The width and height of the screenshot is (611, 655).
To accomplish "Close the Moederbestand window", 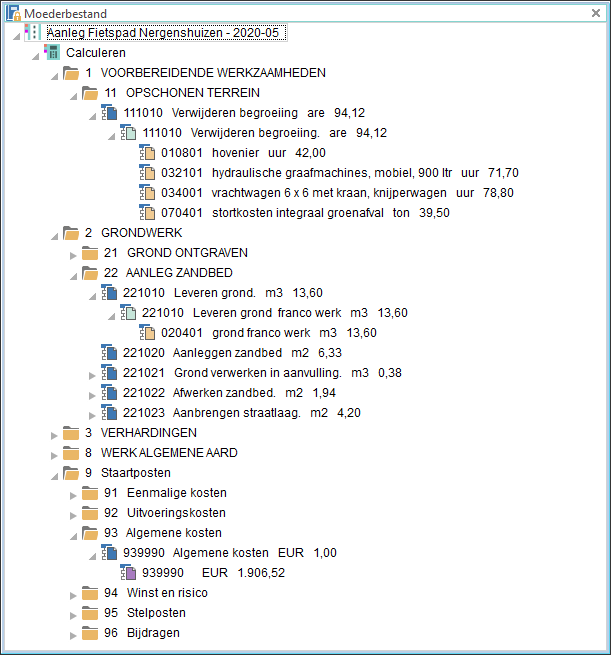I will tap(597, 14).
